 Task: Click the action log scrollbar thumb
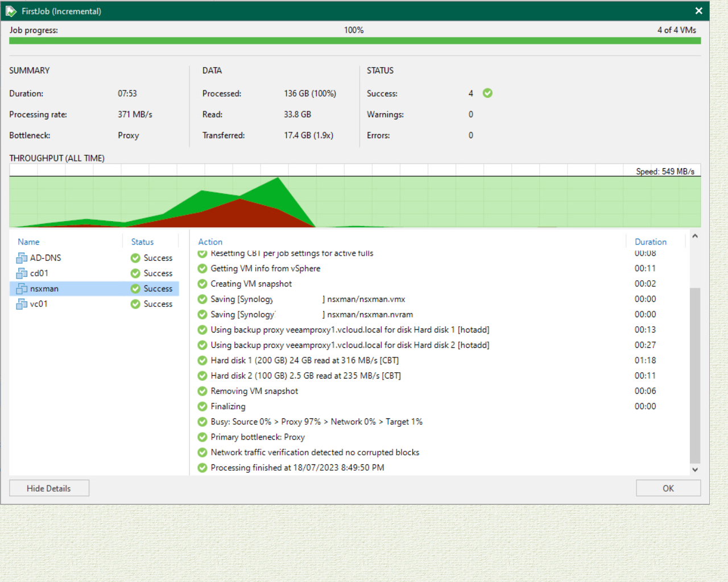tap(695, 376)
